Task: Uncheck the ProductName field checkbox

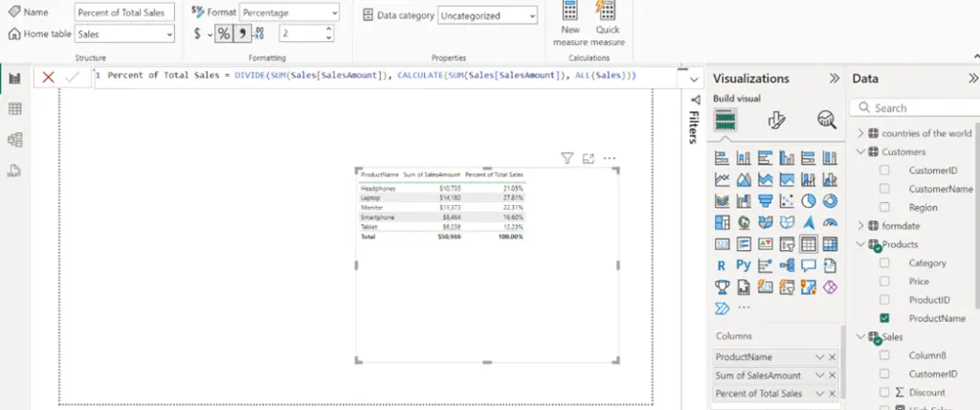Action: (x=884, y=318)
